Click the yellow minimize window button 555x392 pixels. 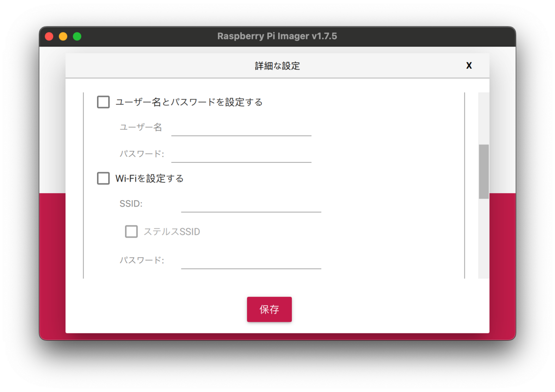[x=63, y=36]
